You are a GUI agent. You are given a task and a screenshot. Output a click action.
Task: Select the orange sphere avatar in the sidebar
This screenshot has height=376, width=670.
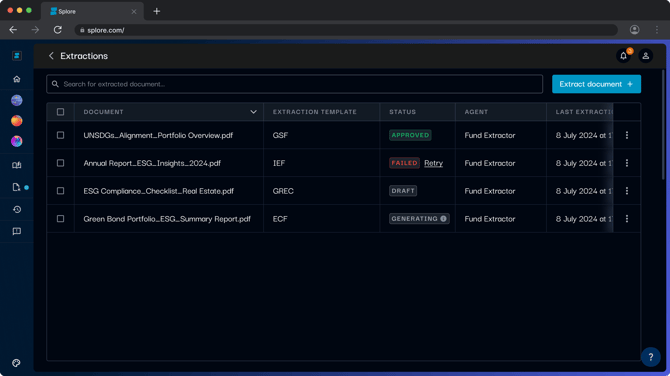(17, 120)
